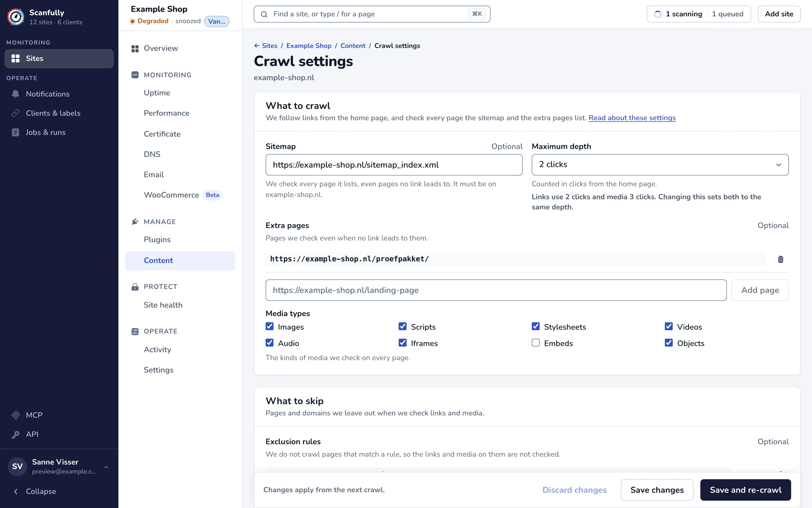Open the Plugins section
Image resolution: width=812 pixels, height=508 pixels.
[157, 240]
